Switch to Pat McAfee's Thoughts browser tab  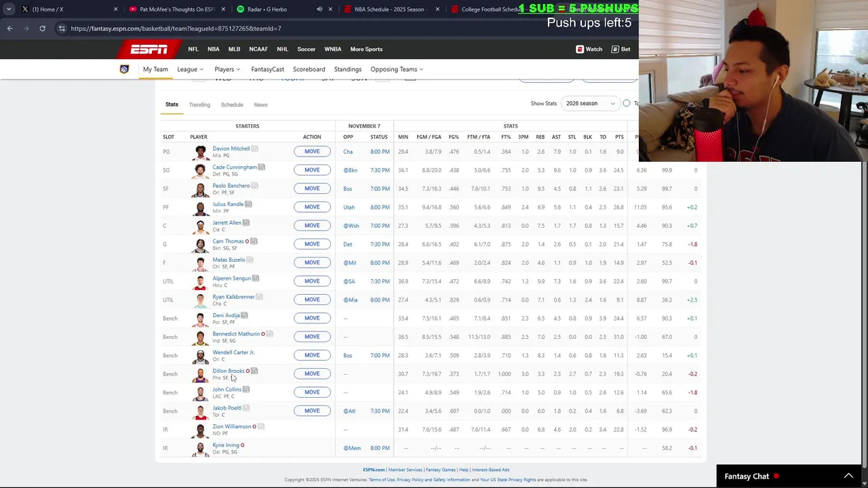tap(177, 9)
